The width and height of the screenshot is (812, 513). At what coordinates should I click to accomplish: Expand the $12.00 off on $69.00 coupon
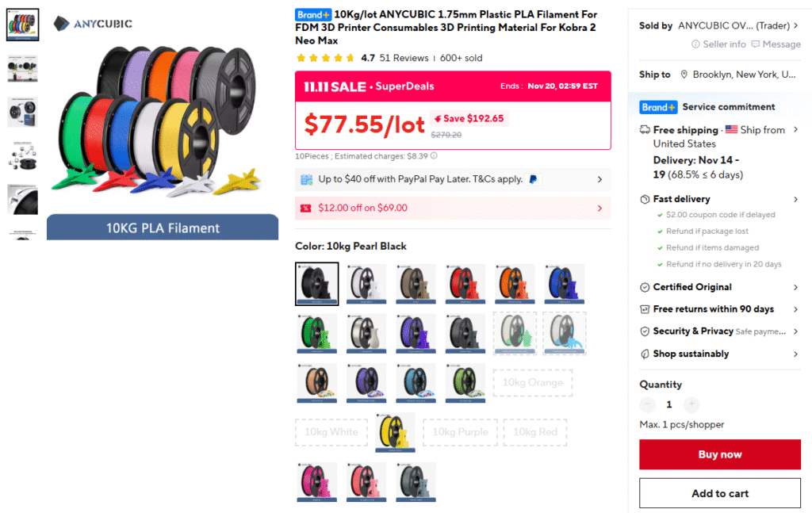(x=453, y=208)
